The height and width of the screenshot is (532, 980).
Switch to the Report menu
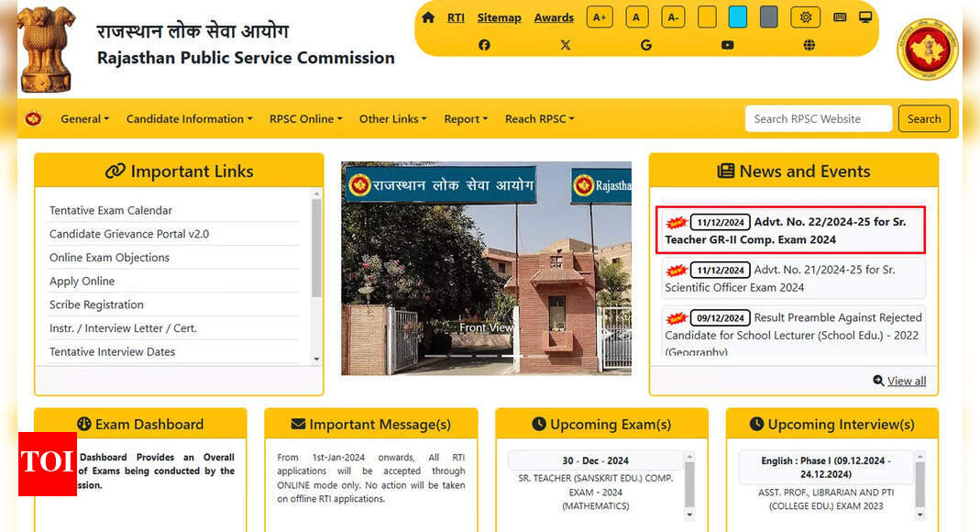point(466,118)
